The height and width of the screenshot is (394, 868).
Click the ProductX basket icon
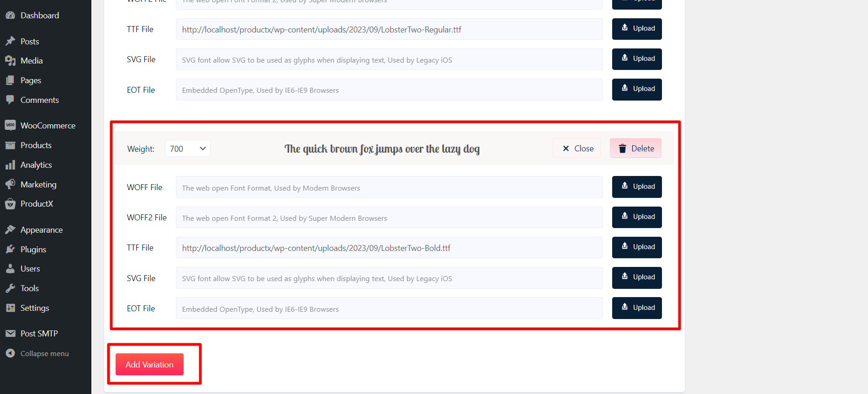pos(10,204)
